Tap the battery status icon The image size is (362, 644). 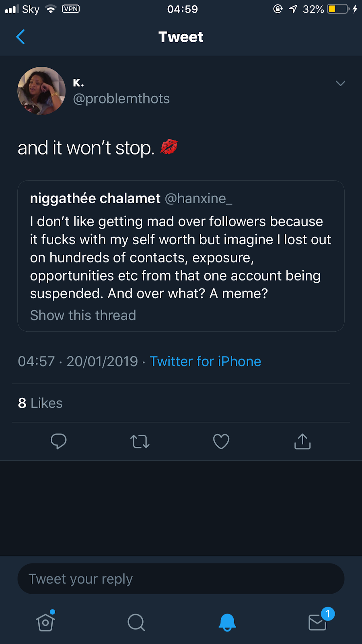point(338,9)
